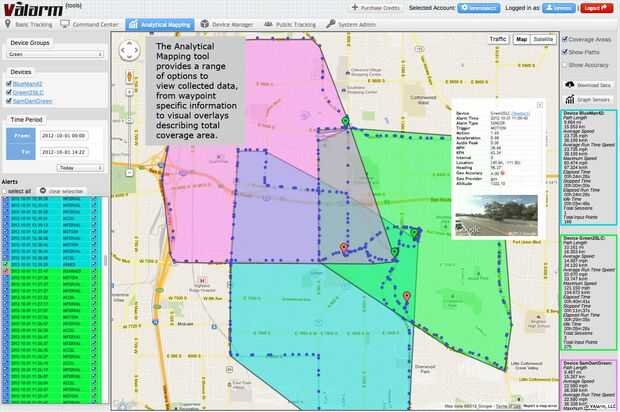Click the H hospital icon on map
The image size is (620, 412).
click(202, 282)
